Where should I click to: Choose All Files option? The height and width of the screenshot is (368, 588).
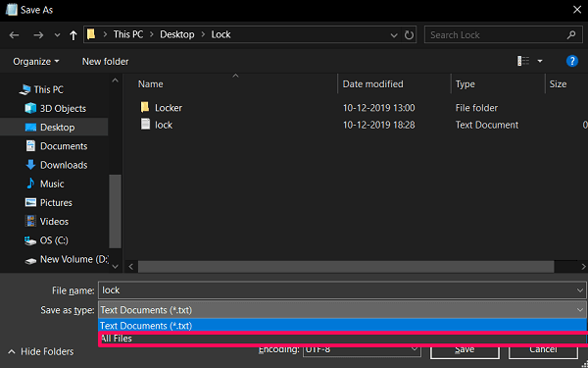click(342, 339)
